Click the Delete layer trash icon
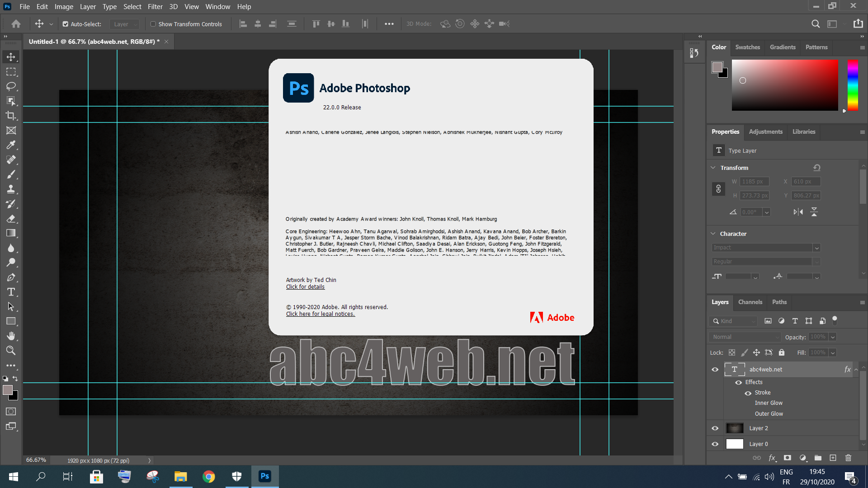 848,458
